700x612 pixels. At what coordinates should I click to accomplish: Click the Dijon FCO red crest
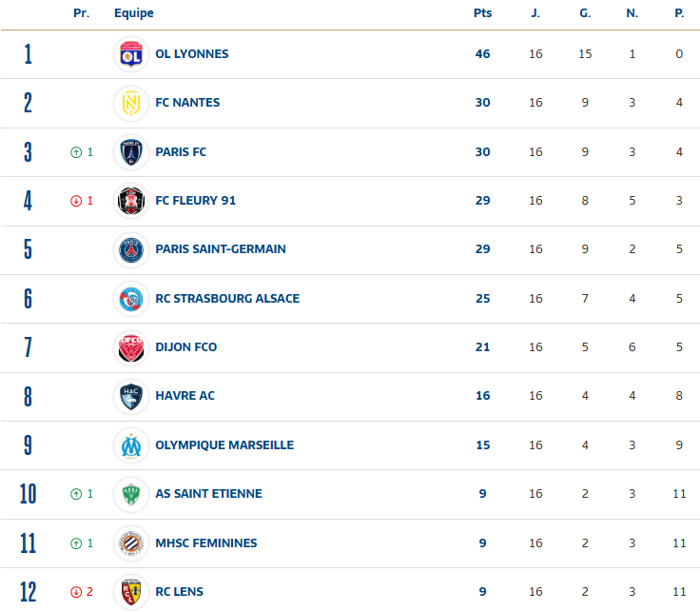pos(130,347)
